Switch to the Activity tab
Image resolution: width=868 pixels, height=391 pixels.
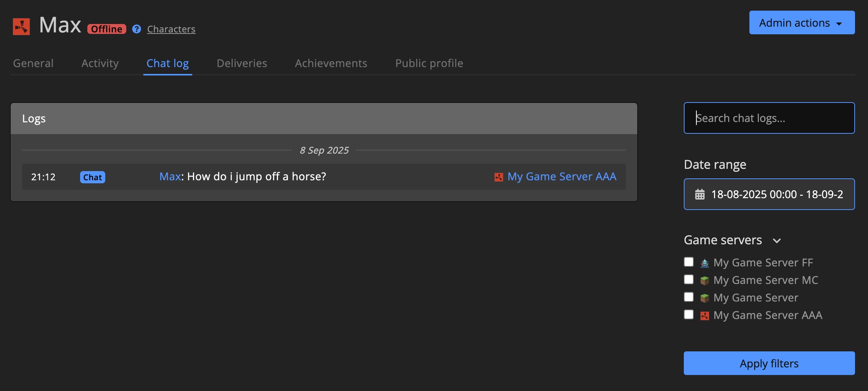[100, 63]
